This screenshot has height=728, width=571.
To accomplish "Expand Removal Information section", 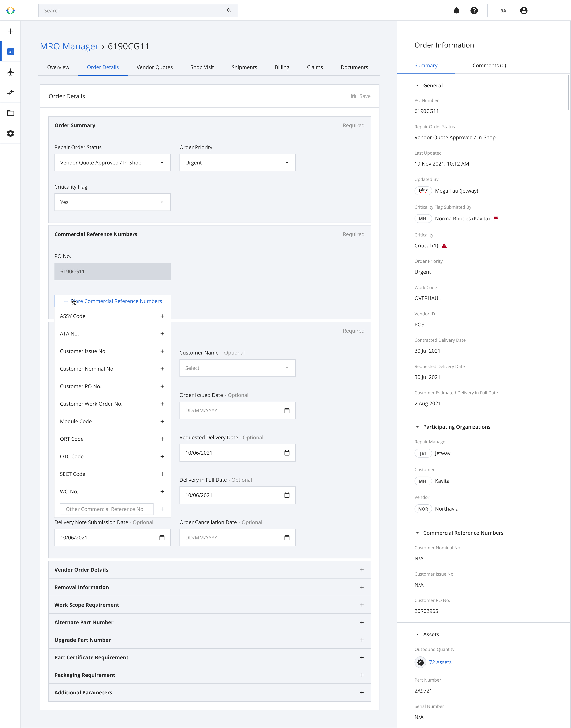I will point(210,587).
